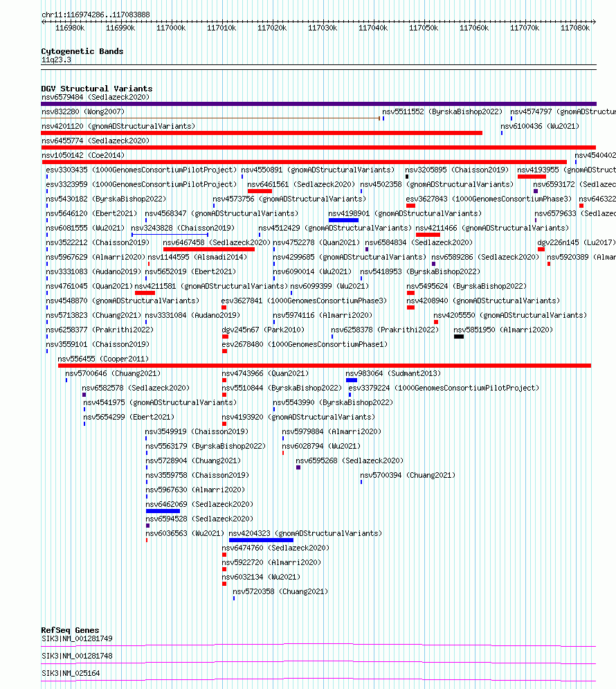
Task: Click nsv6258378 (Prakrithi2022) label
Action: click(x=385, y=330)
